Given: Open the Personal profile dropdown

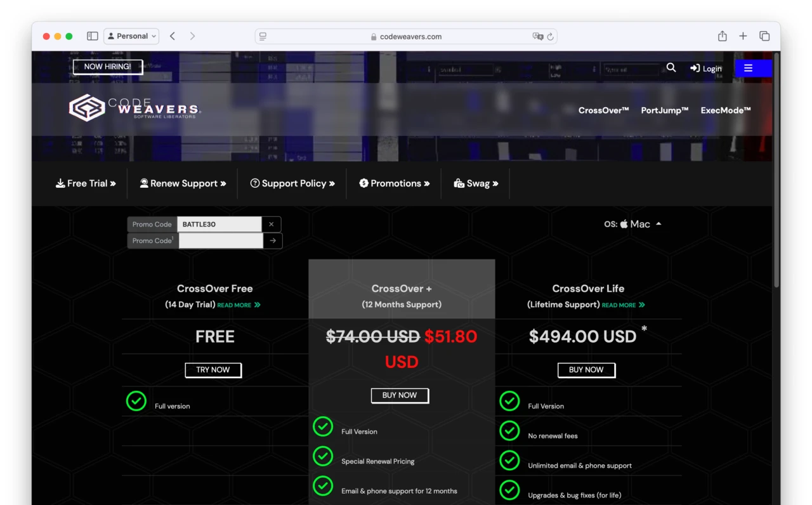Looking at the screenshot, I should click(x=131, y=36).
